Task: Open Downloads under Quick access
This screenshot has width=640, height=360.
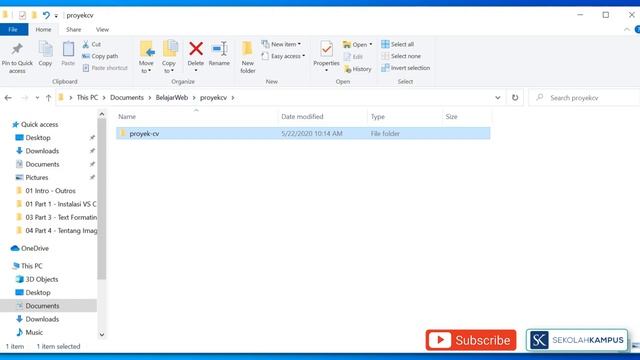Action: [x=42, y=151]
